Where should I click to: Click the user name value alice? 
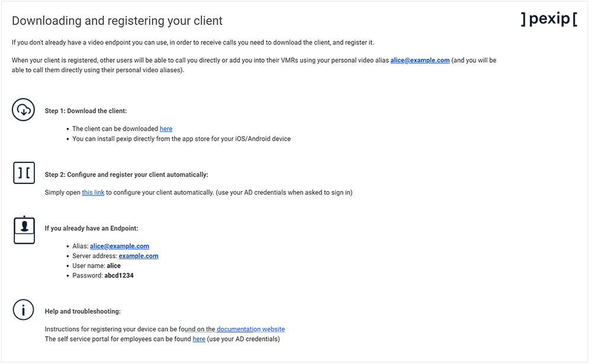114,266
